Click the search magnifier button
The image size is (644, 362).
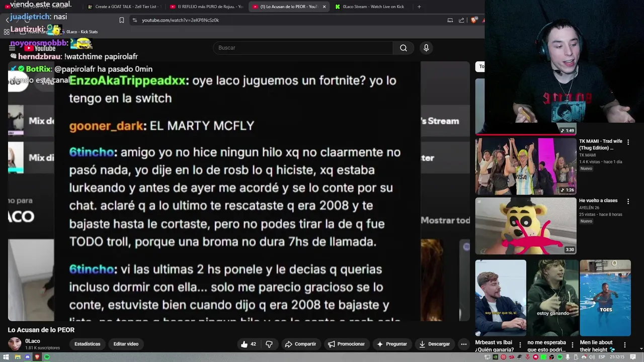404,48
